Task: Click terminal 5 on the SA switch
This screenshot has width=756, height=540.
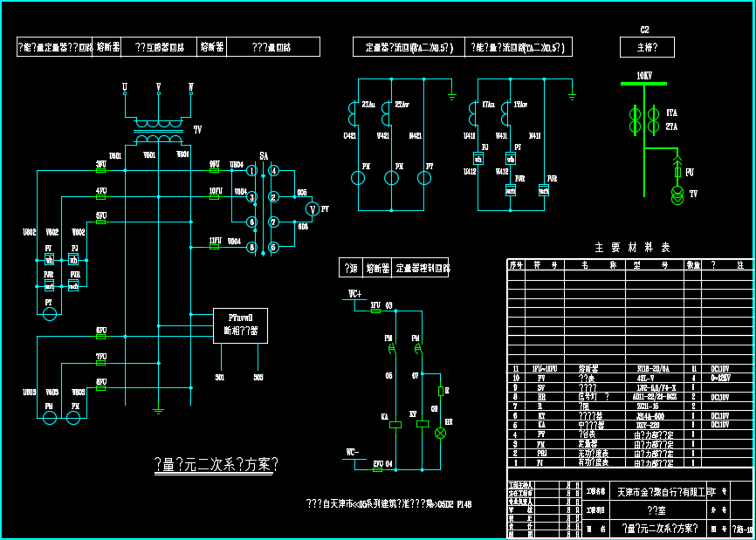Action: pyautogui.click(x=274, y=247)
